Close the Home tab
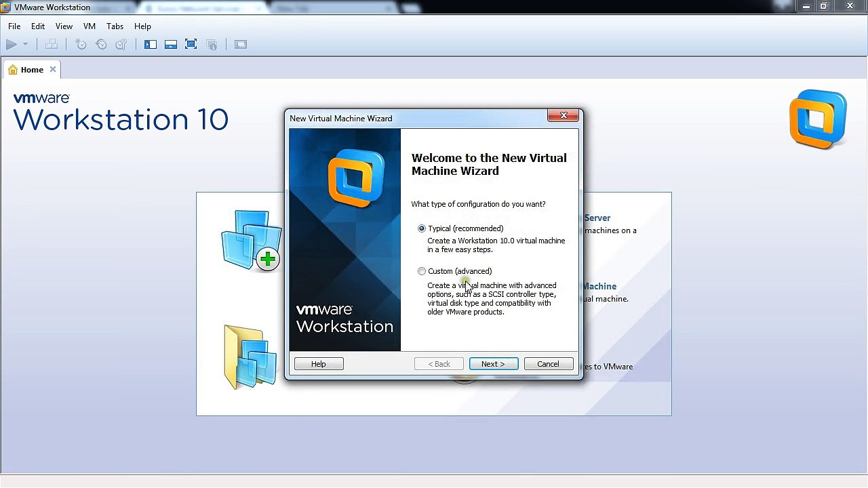 coord(53,69)
